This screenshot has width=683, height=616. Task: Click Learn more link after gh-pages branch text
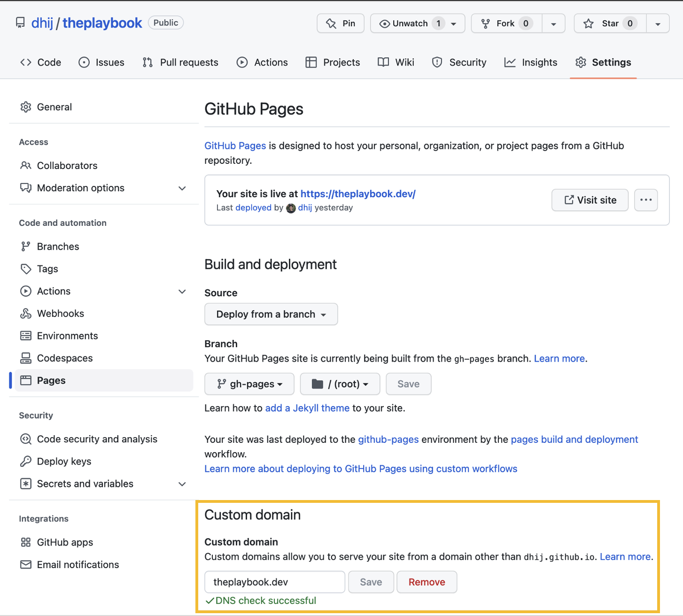point(559,359)
